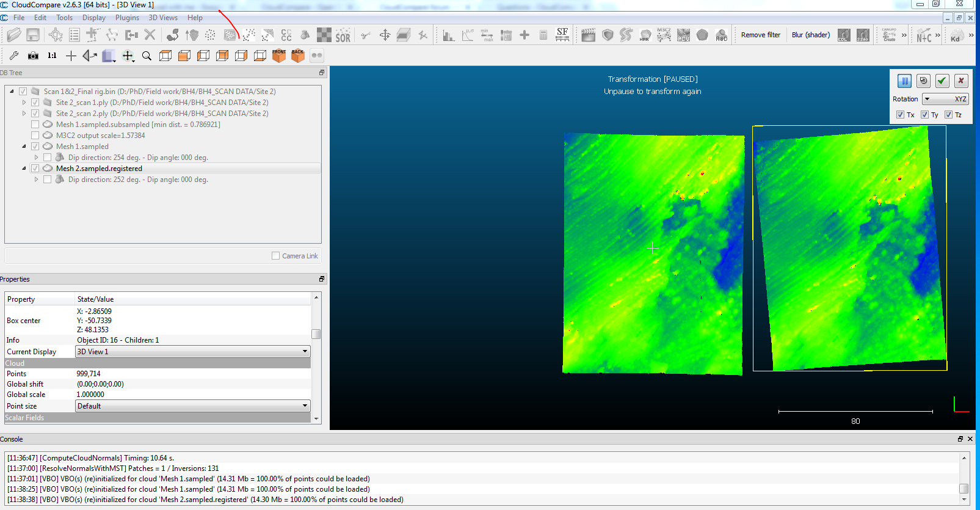Viewport: 980px width, 510px height.
Task: Toggle checkbox for Site 2_scan 2.ply
Action: coord(35,114)
